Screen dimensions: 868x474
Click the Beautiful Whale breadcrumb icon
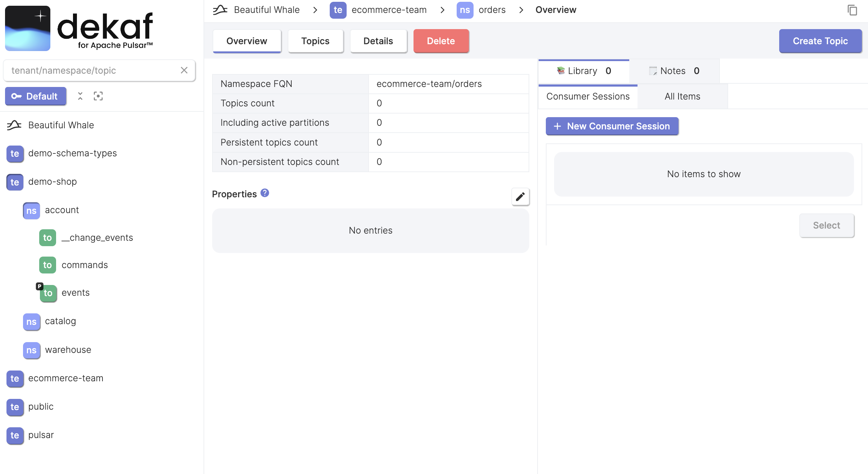pos(220,10)
